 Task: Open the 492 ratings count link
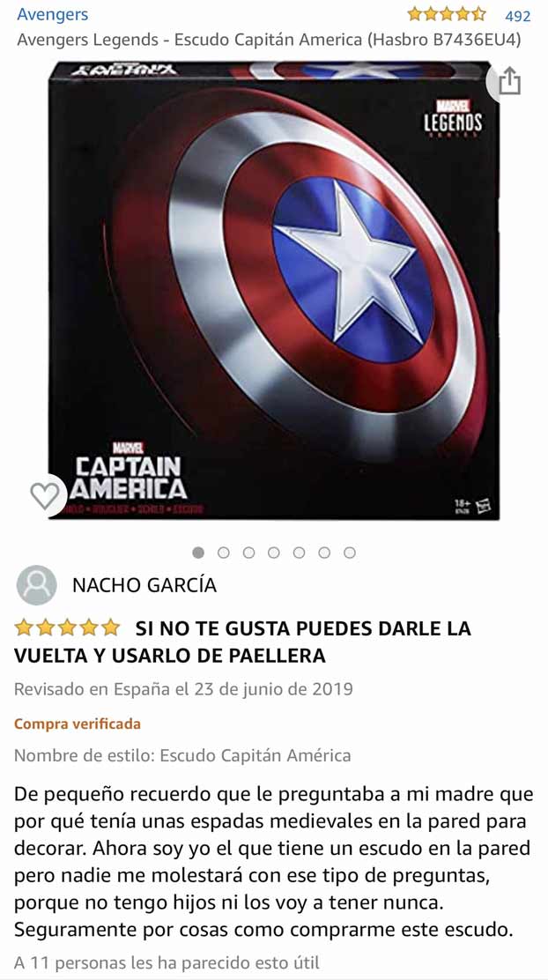(x=517, y=16)
